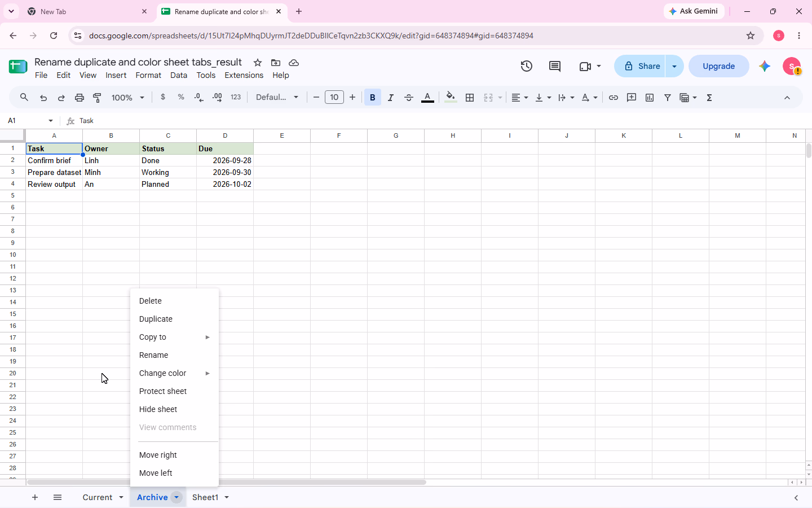The height and width of the screenshot is (508, 812).
Task: Open the functions sigma menu
Action: 709,98
